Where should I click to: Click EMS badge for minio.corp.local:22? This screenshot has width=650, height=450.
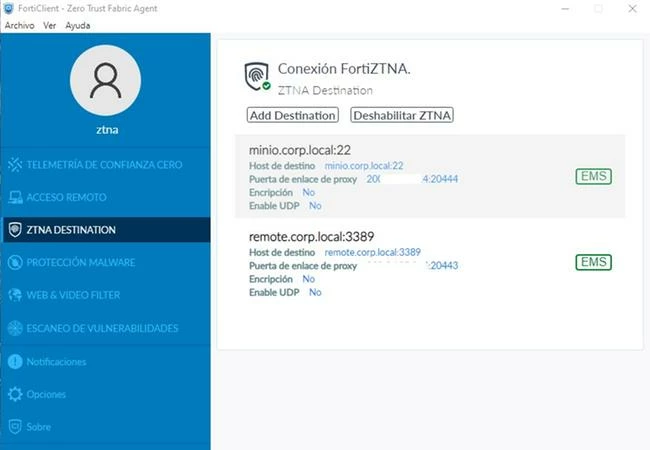point(594,177)
